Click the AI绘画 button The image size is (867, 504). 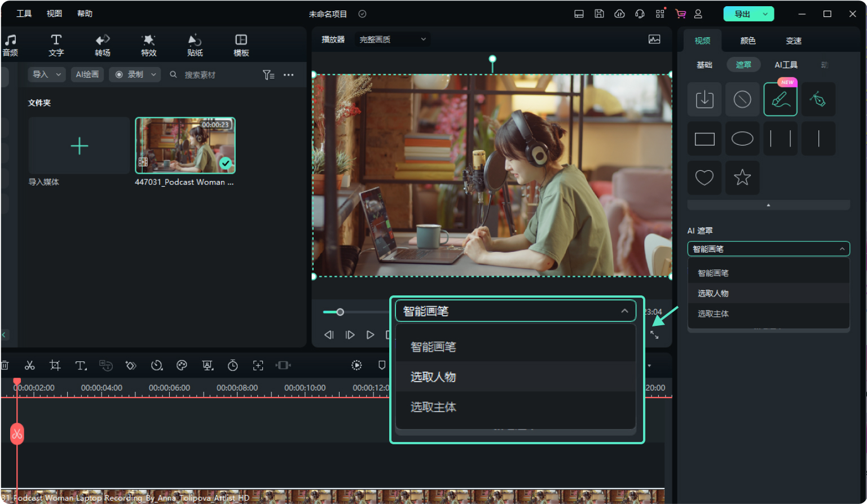click(x=87, y=74)
